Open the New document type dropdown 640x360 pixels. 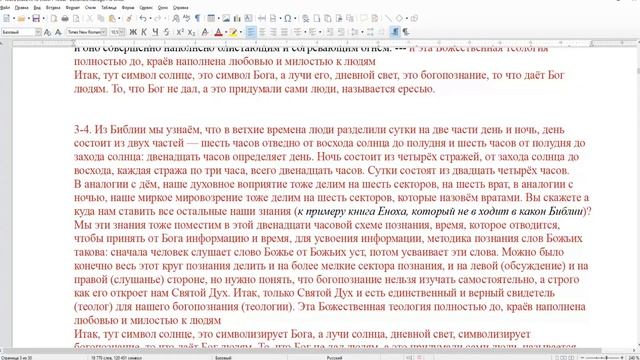[14, 18]
